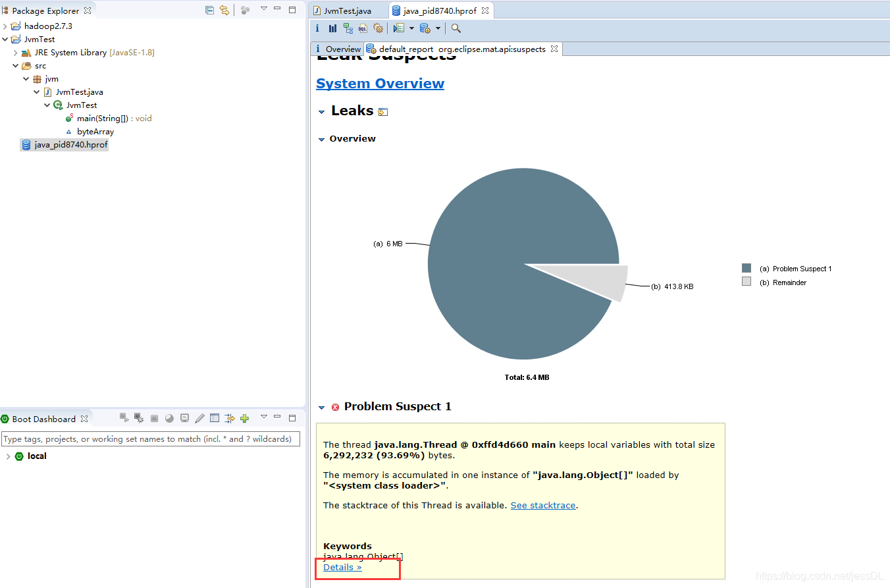The height and width of the screenshot is (588, 890).
Task: Select the JvmTest.java file in tree
Action: pyautogui.click(x=74, y=92)
